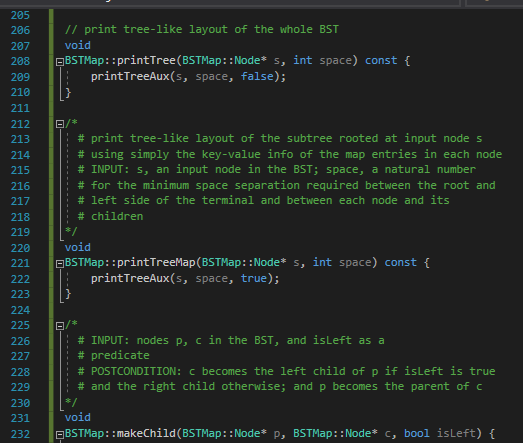Click line number 228

tap(20, 372)
